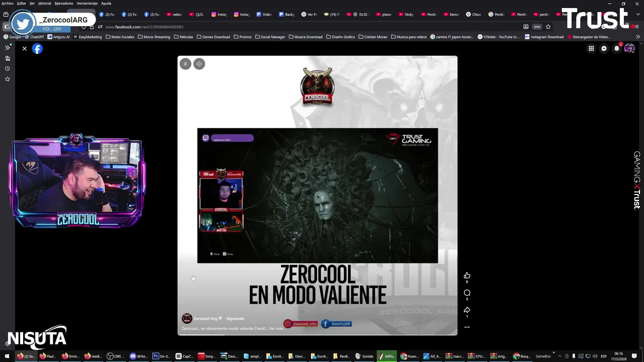644x362 pixels.
Task: Open sidebar history clock icon
Action: click(8, 68)
